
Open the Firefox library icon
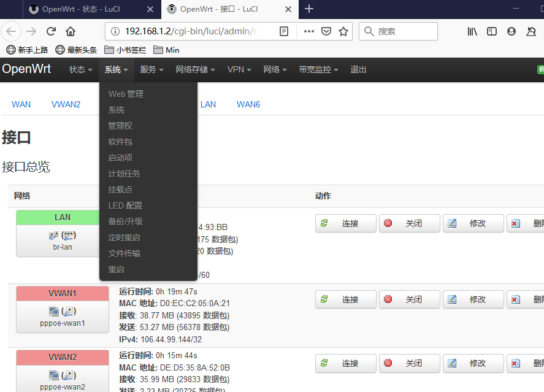coord(472,31)
